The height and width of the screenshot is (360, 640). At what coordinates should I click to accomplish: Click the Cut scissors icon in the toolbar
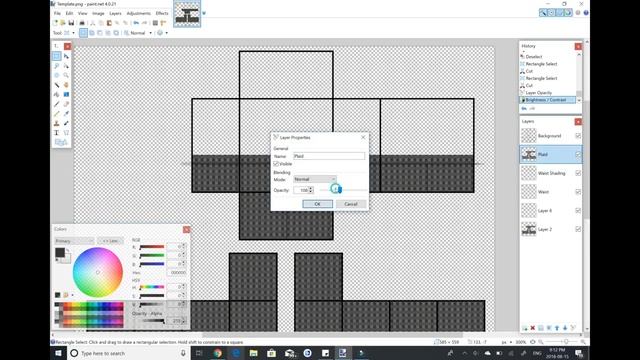point(93,23)
